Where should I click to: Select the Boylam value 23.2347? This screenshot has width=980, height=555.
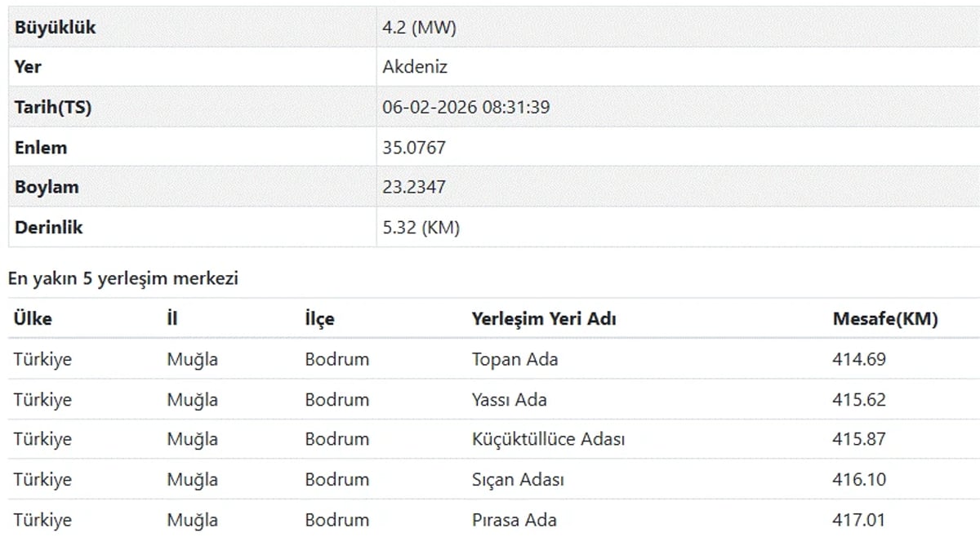pos(414,187)
